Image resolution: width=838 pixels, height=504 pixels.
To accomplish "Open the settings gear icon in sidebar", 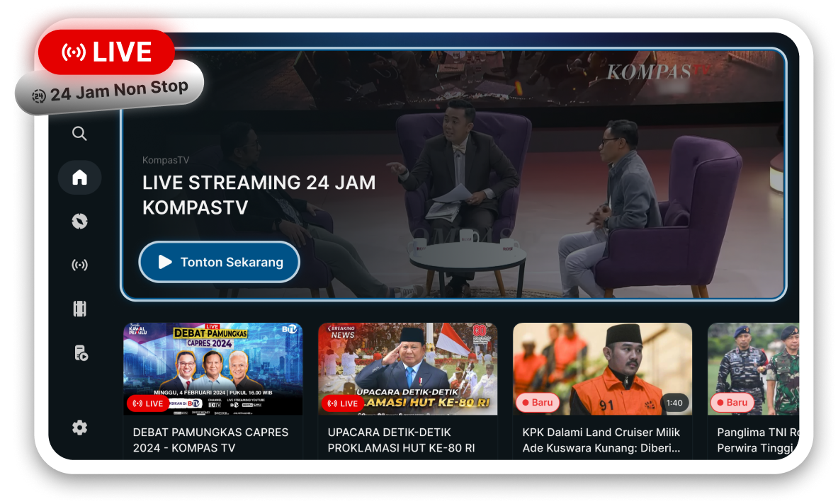I will tap(79, 428).
